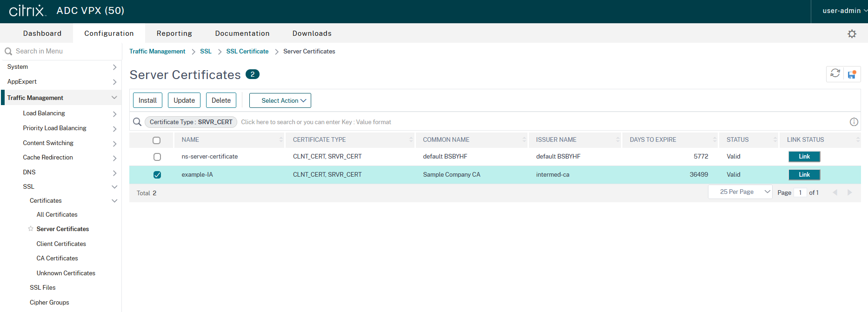
Task: Click the save configuration floppy icon
Action: coord(852,74)
